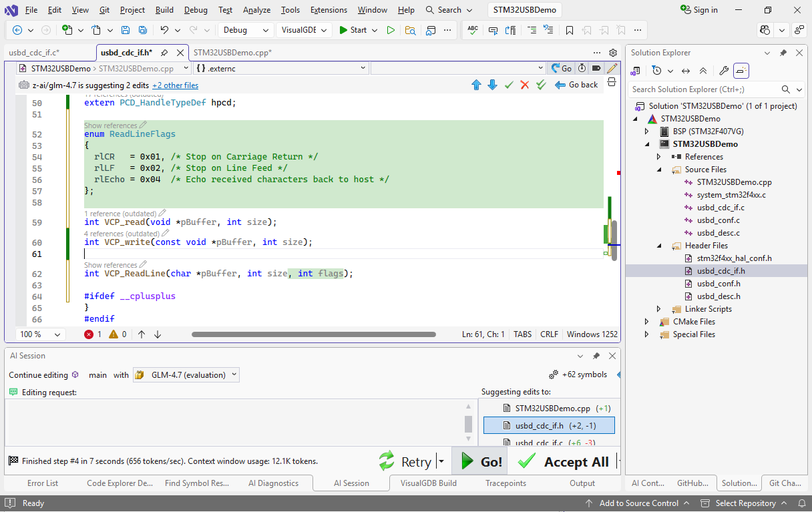The width and height of the screenshot is (812, 512).
Task: Accept the current suggested edit (green checkmark)
Action: [x=509, y=85]
